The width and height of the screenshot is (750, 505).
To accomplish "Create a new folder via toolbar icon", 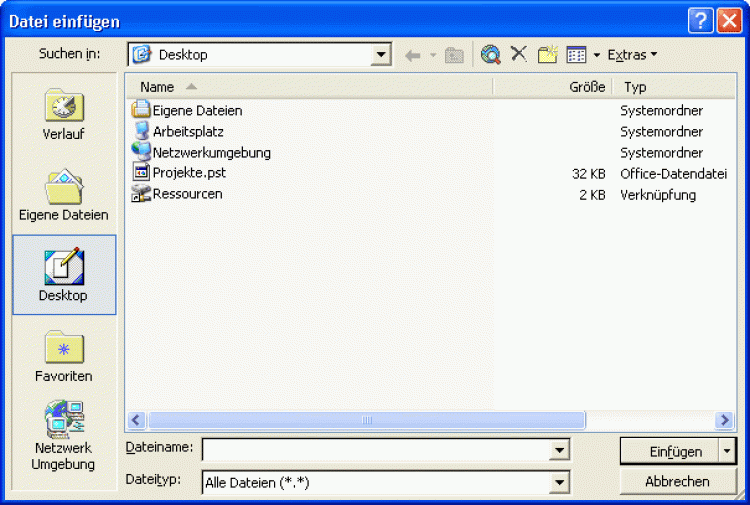I will click(547, 55).
